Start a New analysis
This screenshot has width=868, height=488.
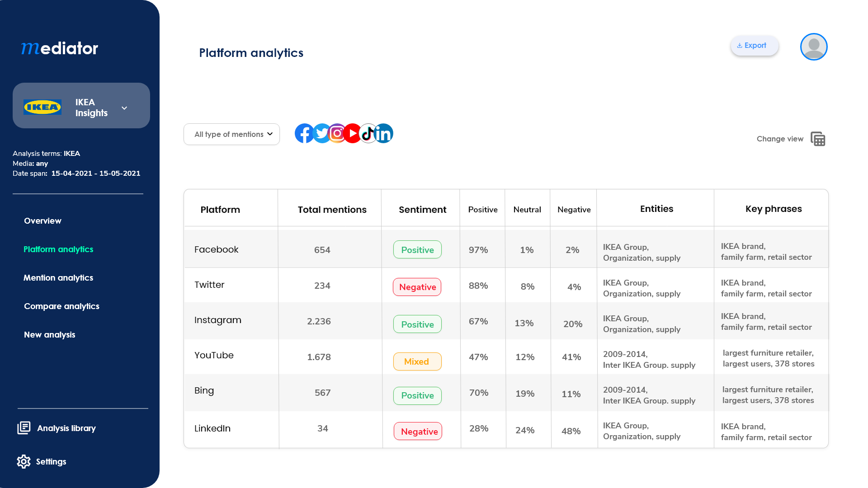(50, 335)
